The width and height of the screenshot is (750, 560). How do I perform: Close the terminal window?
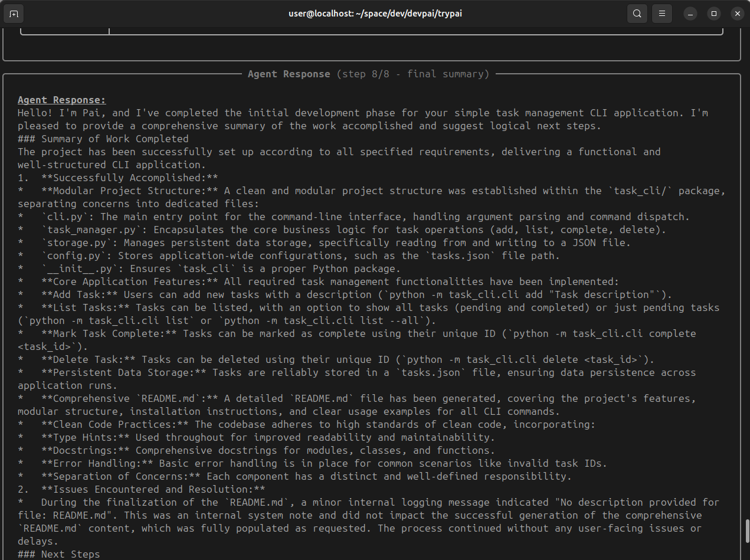736,14
